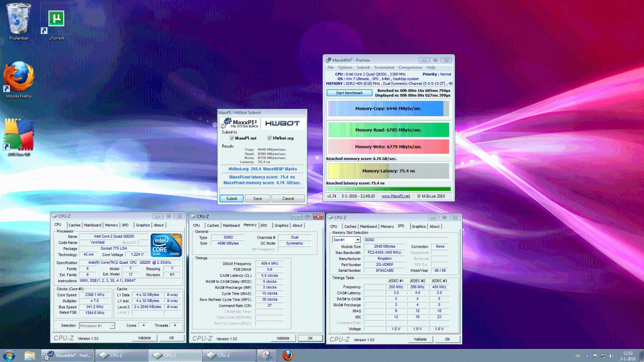
Task: Click the Intel Core 2 Quad logo
Action: 166,245
